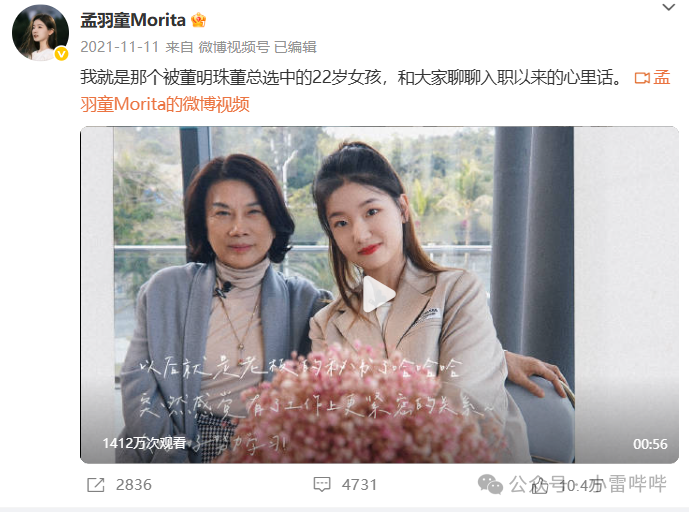
Task: Click the 4731 comment count
Action: [x=359, y=485]
